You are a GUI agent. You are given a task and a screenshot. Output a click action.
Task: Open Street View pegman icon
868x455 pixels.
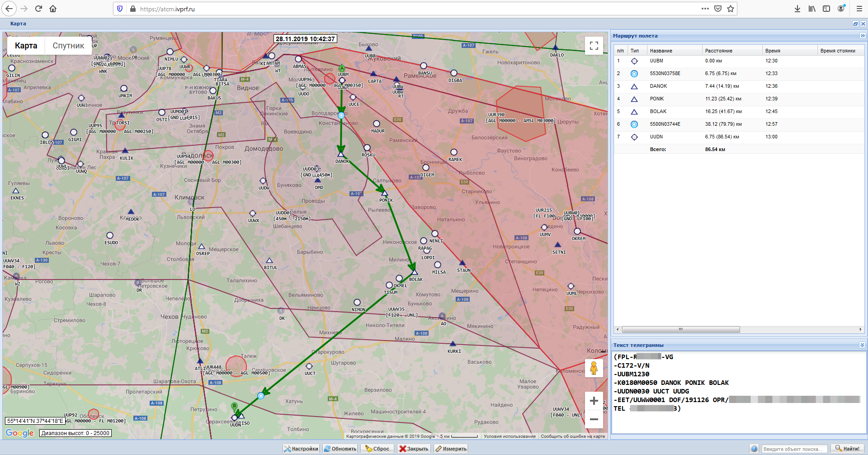pos(594,368)
